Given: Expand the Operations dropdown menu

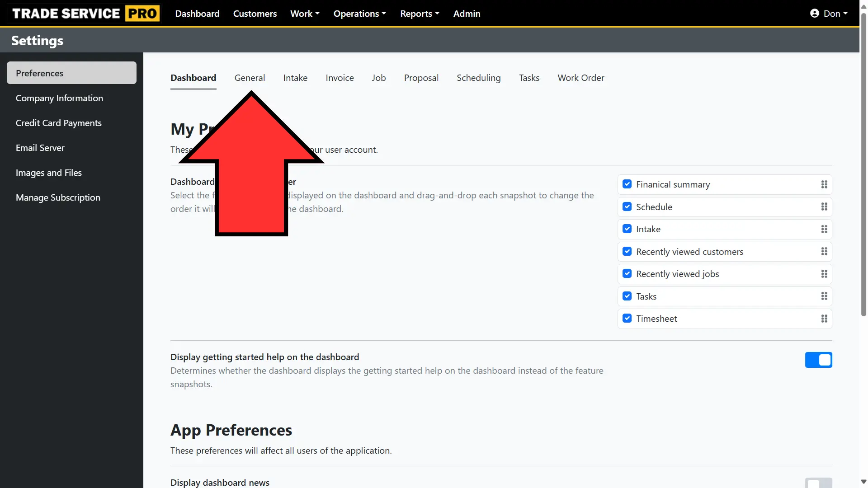Looking at the screenshot, I should pyautogui.click(x=360, y=14).
